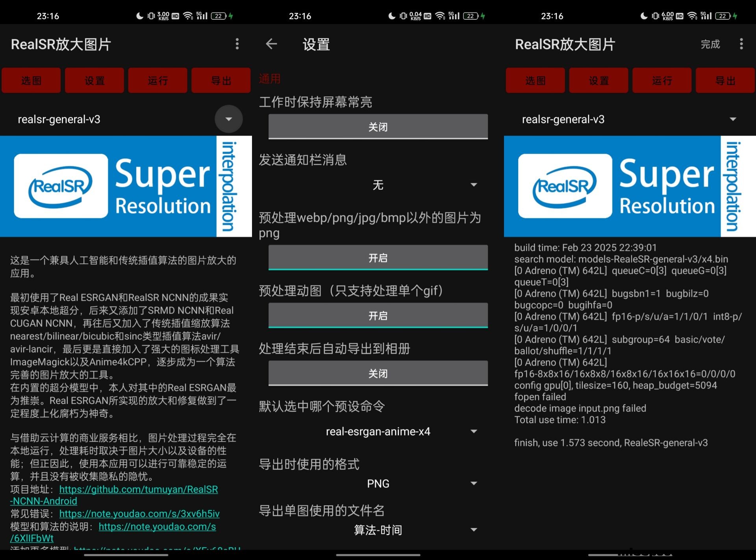Tap log line 'Total use time: 1.013'
The image size is (756, 560).
pyautogui.click(x=560, y=420)
